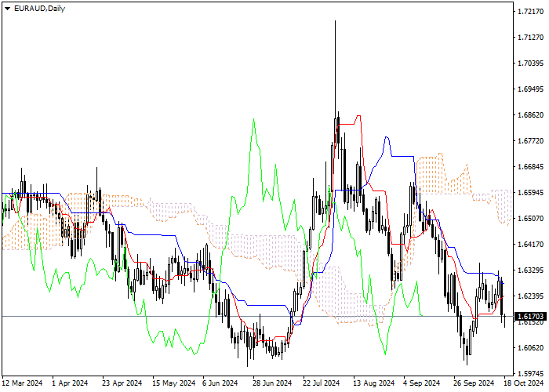Click the 28 Jun 2024 date label

click(272, 383)
